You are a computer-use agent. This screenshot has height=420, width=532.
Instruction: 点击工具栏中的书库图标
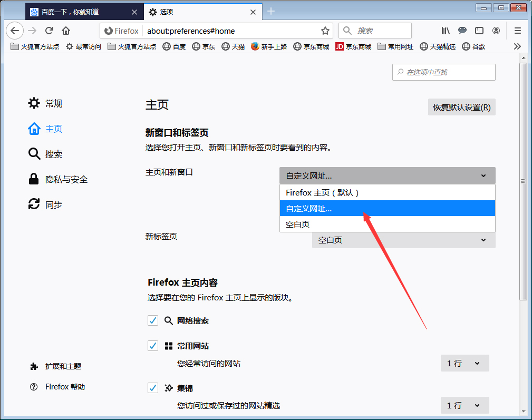click(445, 31)
